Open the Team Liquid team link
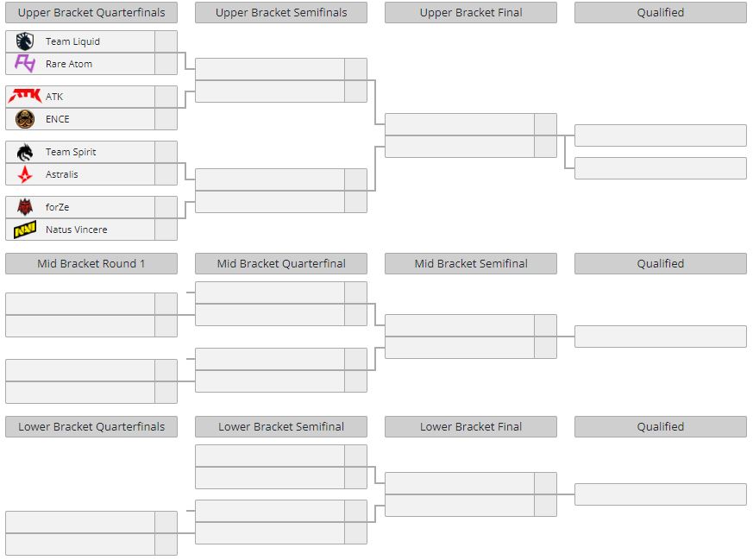Image resolution: width=753 pixels, height=560 pixels. [72, 41]
